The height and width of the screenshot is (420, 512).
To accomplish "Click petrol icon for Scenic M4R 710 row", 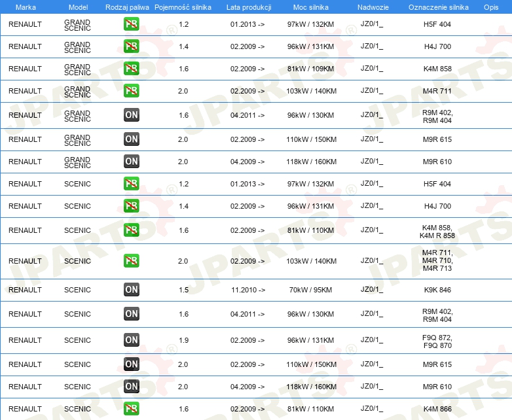I will pyautogui.click(x=131, y=261).
